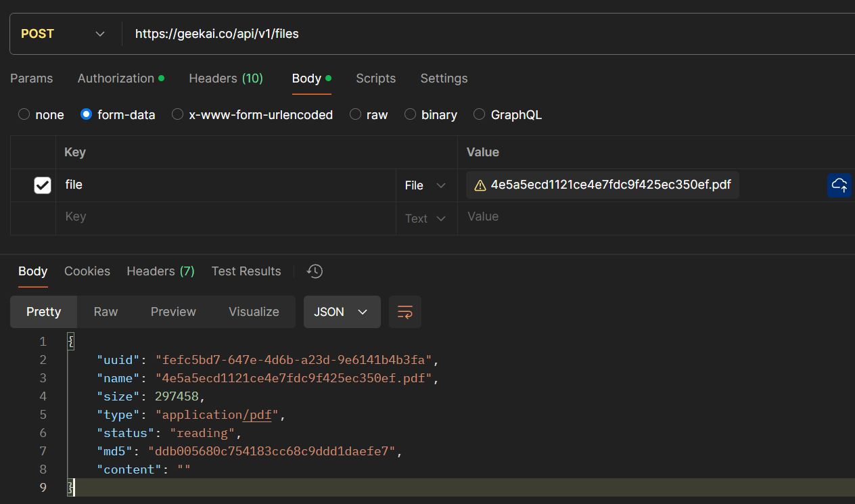Click the md5 hash value
Screen dimensions: 855x504
(x=271, y=451)
